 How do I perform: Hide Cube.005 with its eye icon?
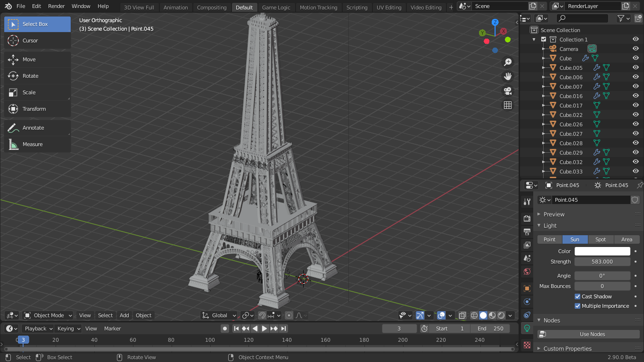tap(636, 68)
